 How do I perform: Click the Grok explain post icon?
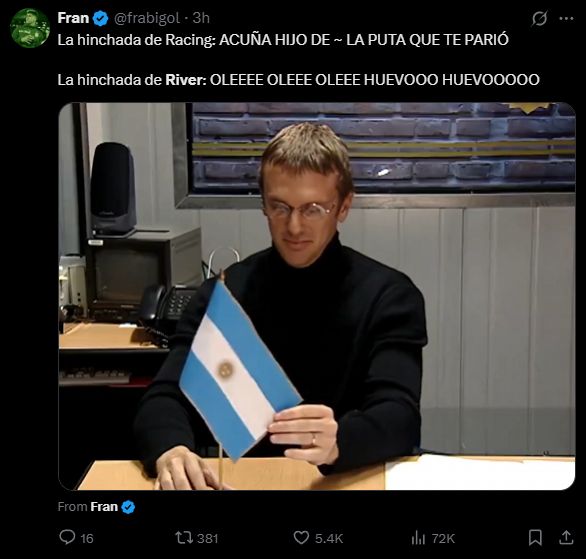pyautogui.click(x=539, y=18)
